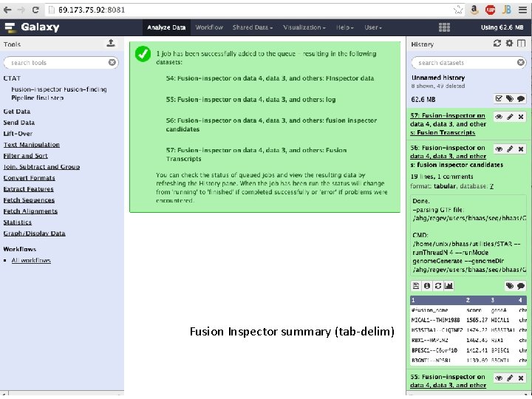The width and height of the screenshot is (532, 399).
Task: Open the User dropdown menu
Action: (x=373, y=27)
